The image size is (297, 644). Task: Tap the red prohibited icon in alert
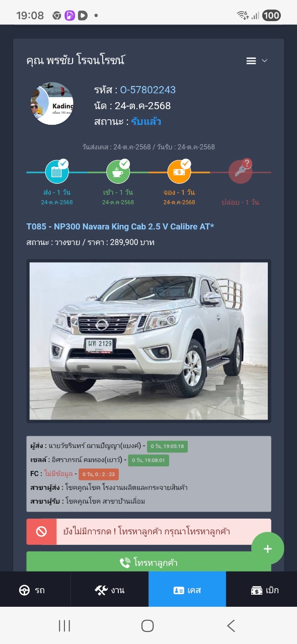click(41, 532)
